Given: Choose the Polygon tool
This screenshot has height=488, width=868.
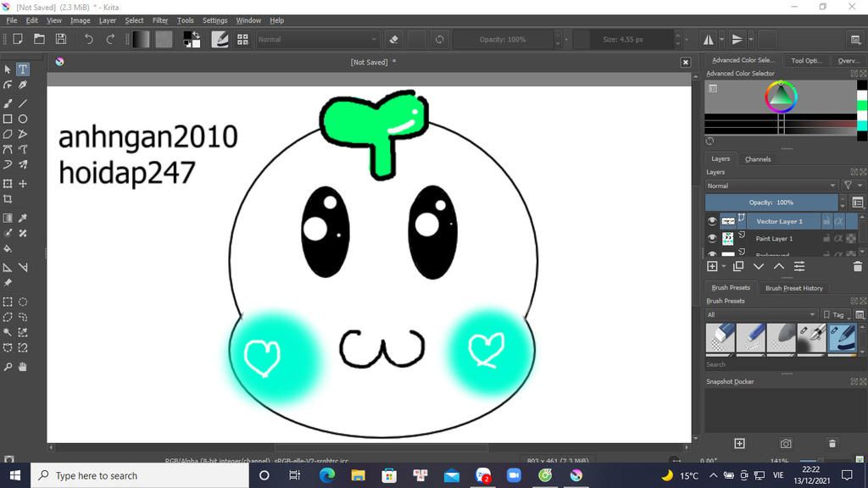Looking at the screenshot, I should pyautogui.click(x=8, y=134).
